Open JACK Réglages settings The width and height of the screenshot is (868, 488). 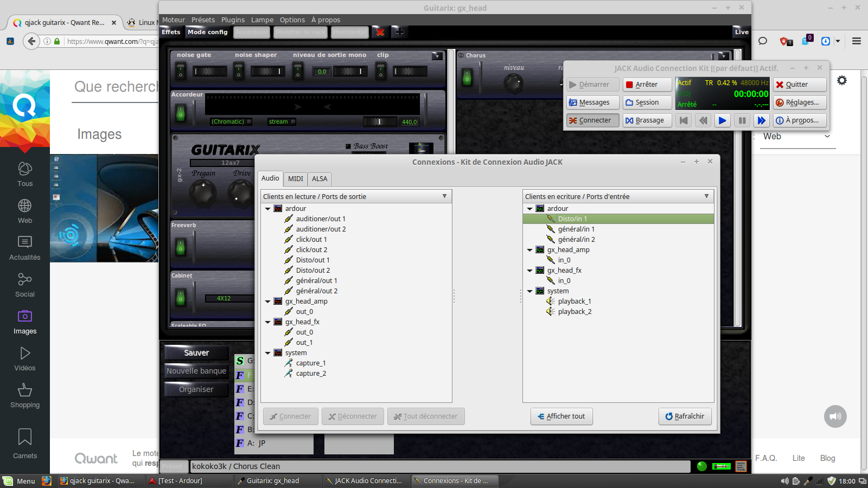800,102
